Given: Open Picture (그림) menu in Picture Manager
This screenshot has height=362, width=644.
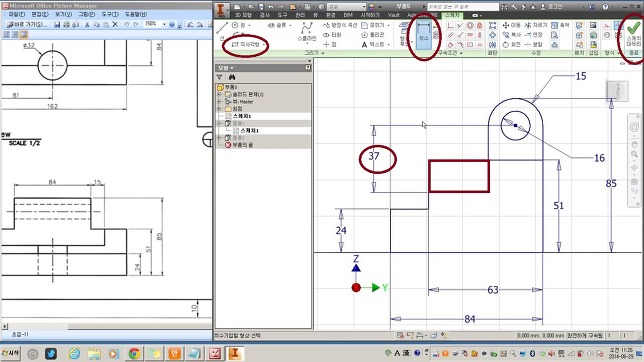Looking at the screenshot, I should point(87,14).
